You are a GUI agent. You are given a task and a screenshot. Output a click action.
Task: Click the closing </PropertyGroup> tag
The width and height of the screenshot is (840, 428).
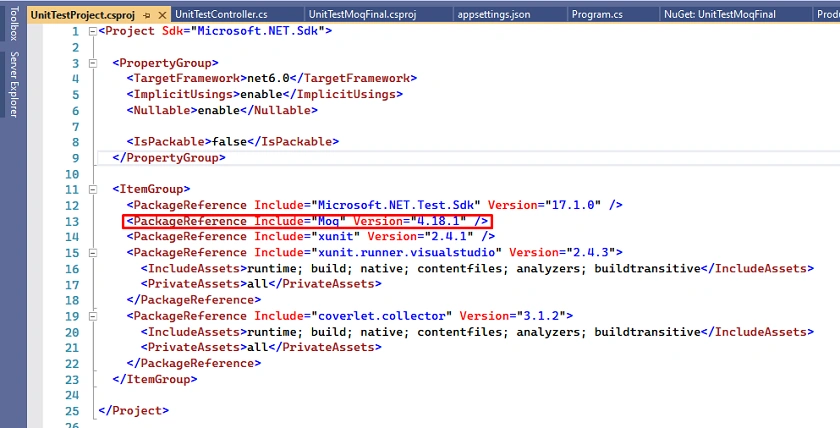(169, 157)
